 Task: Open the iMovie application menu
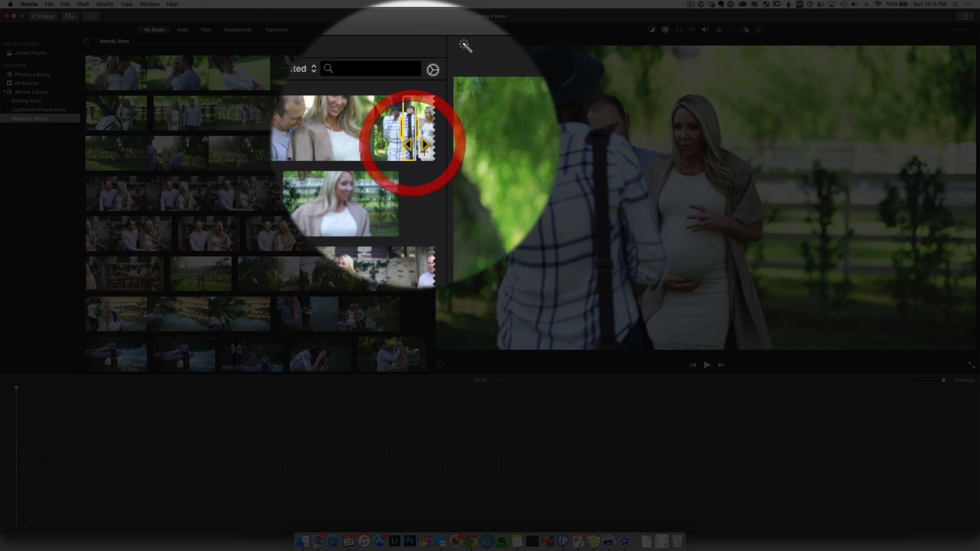tap(29, 4)
